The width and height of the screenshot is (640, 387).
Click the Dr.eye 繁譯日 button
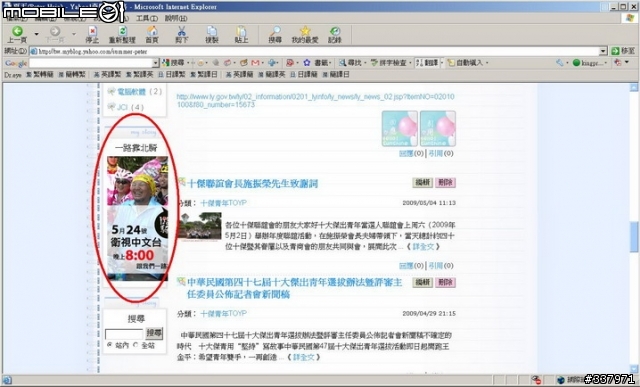click(204, 75)
